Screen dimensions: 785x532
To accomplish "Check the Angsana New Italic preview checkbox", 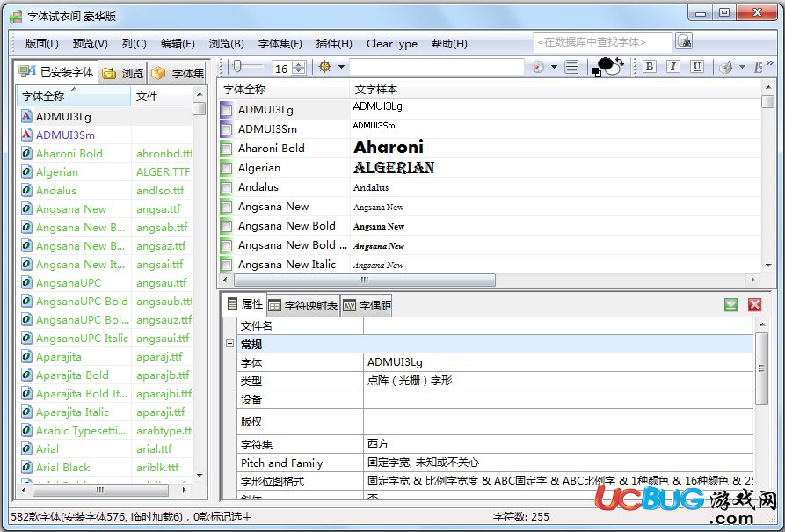I will point(227,265).
